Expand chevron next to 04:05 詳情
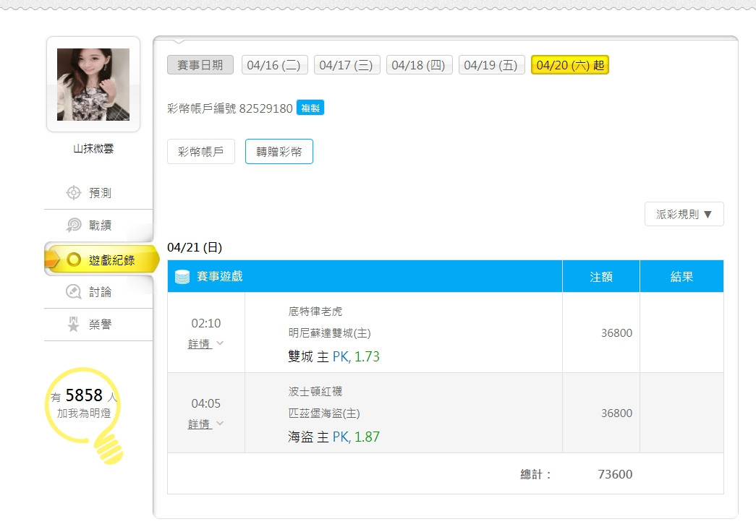 221,424
